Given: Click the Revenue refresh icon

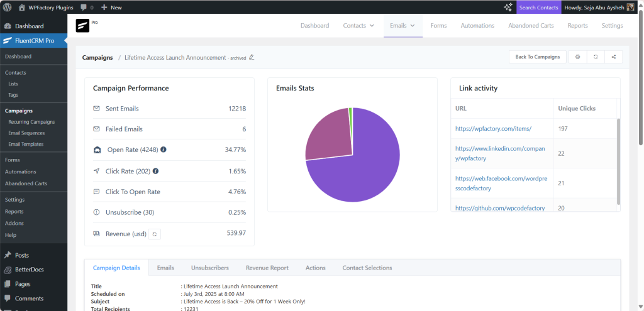Looking at the screenshot, I should (x=155, y=234).
